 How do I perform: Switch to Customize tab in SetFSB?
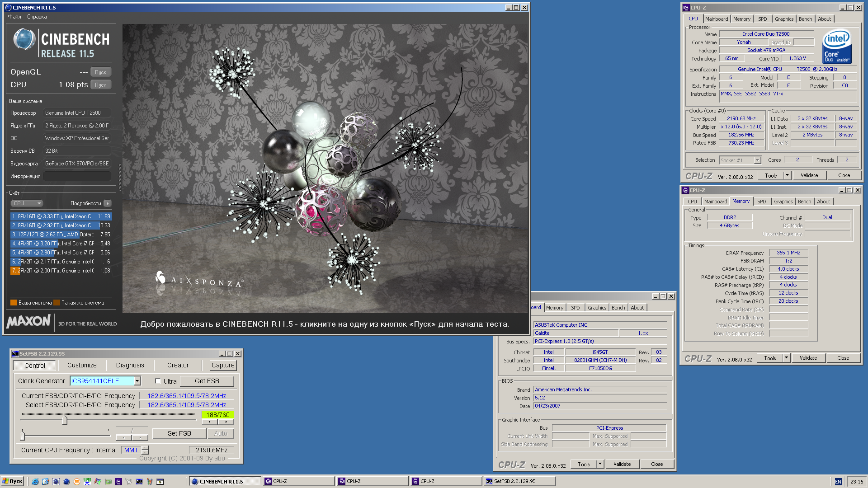[x=82, y=365]
